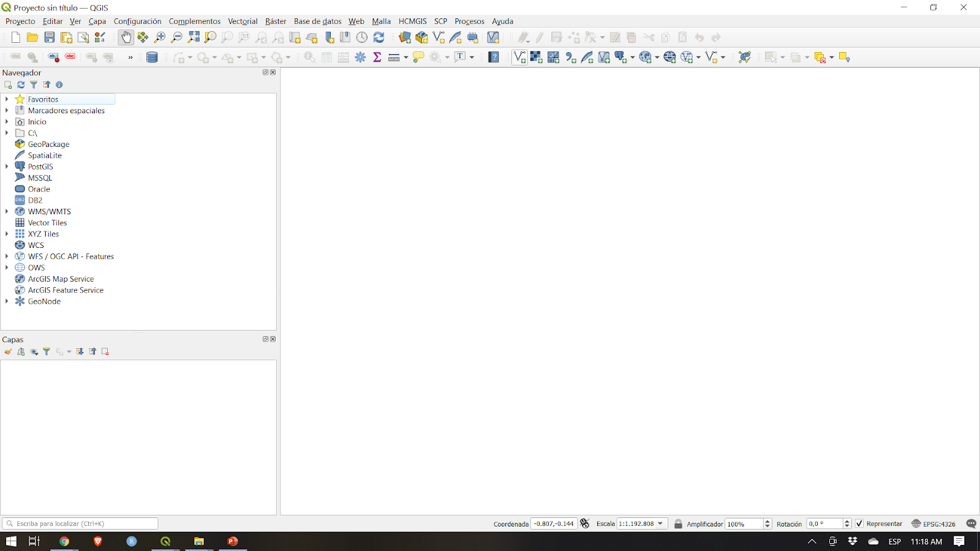Click the EPSG:4326 CRS button
The width and height of the screenshot is (980, 551).
(x=933, y=523)
